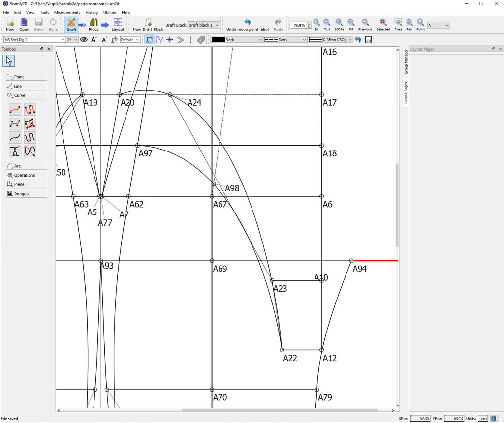This screenshot has width=504, height=423.
Task: Select the Draft mode icon
Action: [x=71, y=24]
